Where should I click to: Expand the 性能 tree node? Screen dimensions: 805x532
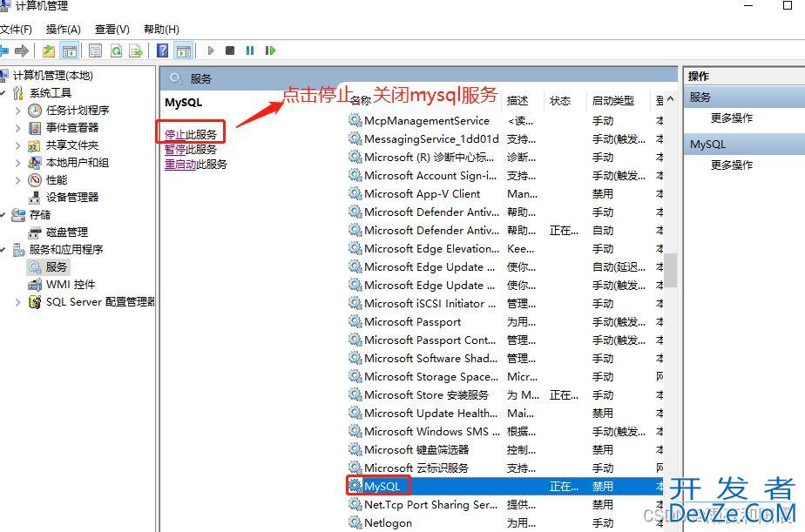pos(18,180)
